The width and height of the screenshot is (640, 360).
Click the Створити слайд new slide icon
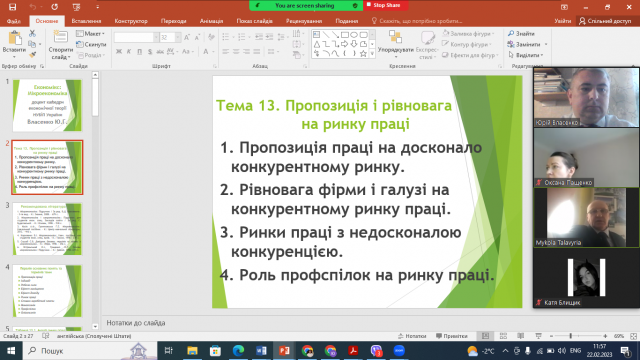[x=60, y=37]
